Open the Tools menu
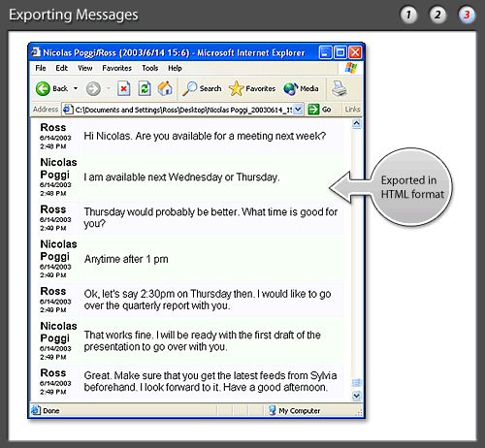485x448 pixels. pyautogui.click(x=150, y=68)
